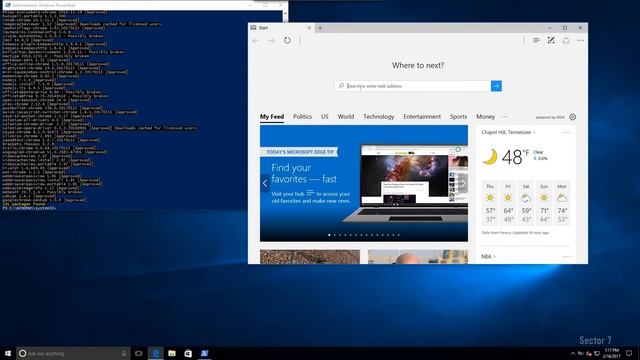Close the Start tab in Edge

tap(309, 28)
